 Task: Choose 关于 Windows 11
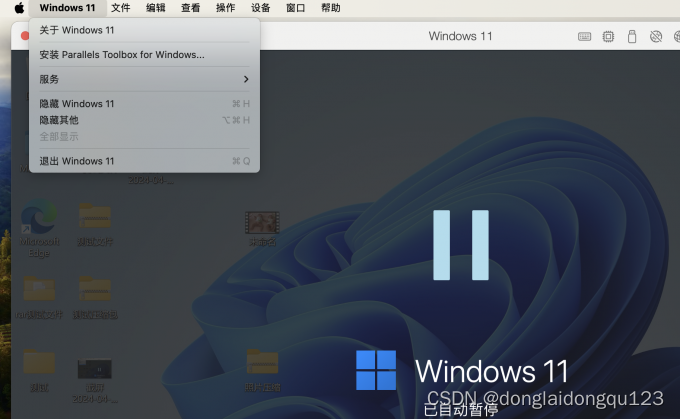[x=144, y=30]
